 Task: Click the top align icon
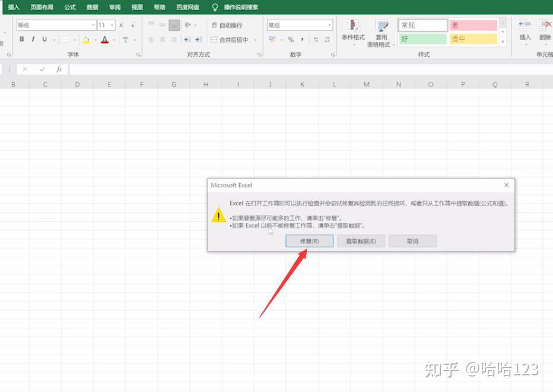pos(151,24)
